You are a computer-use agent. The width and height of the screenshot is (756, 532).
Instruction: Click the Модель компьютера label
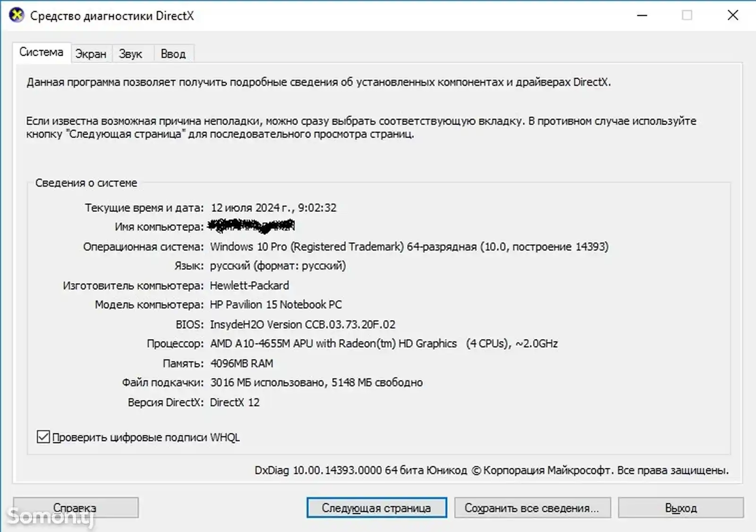(x=149, y=304)
